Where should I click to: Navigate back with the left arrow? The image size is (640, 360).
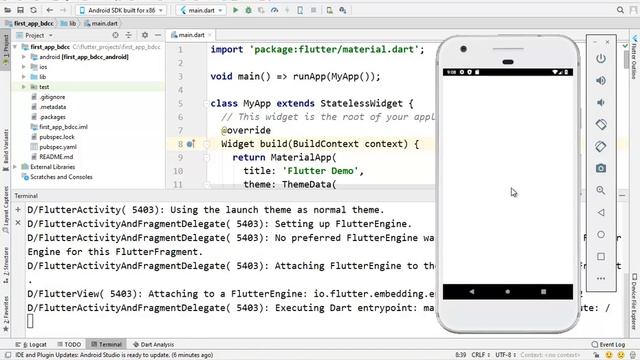click(50, 10)
